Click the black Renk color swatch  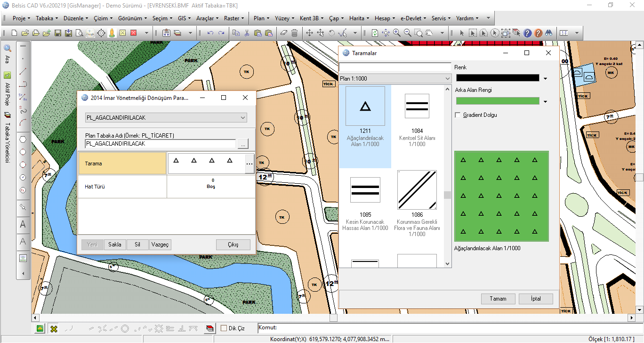tap(498, 78)
